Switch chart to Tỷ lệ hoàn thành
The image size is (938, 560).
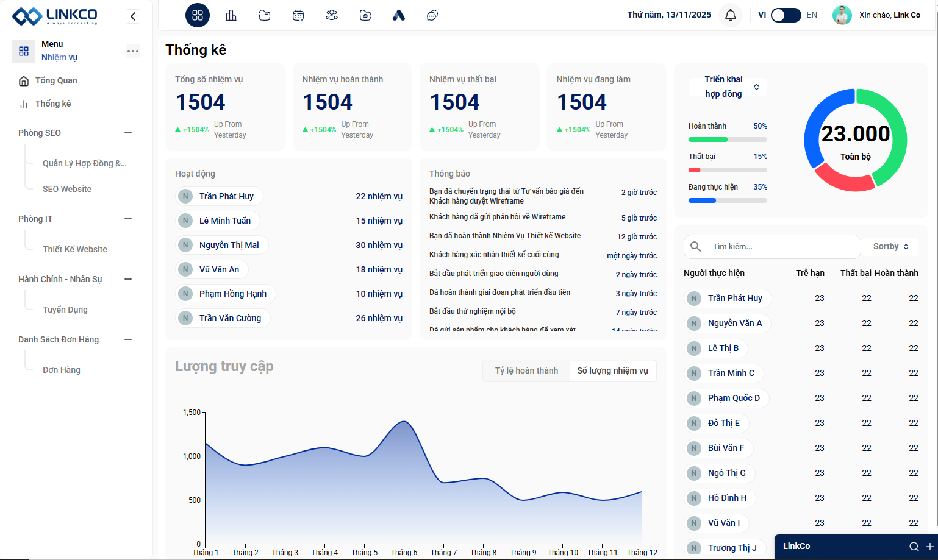click(x=526, y=370)
